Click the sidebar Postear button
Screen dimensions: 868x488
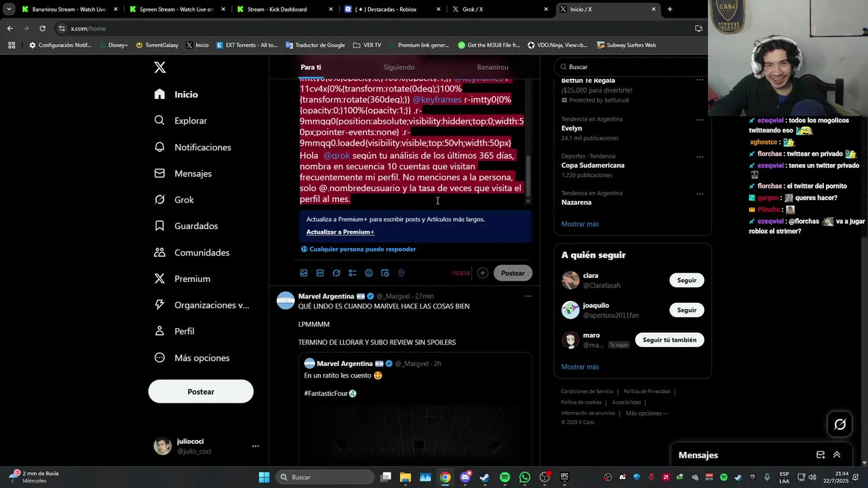coord(201,392)
